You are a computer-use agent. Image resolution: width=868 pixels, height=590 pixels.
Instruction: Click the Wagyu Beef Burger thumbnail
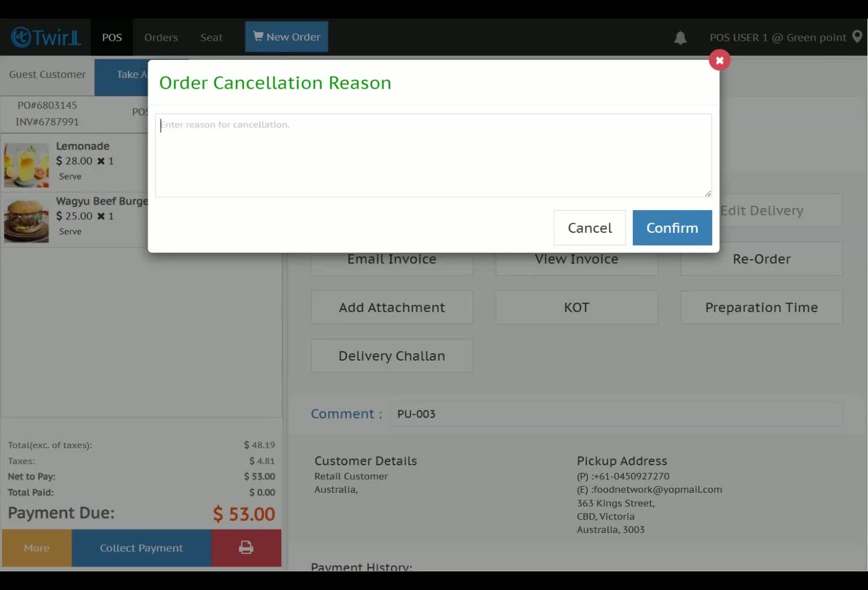(27, 220)
